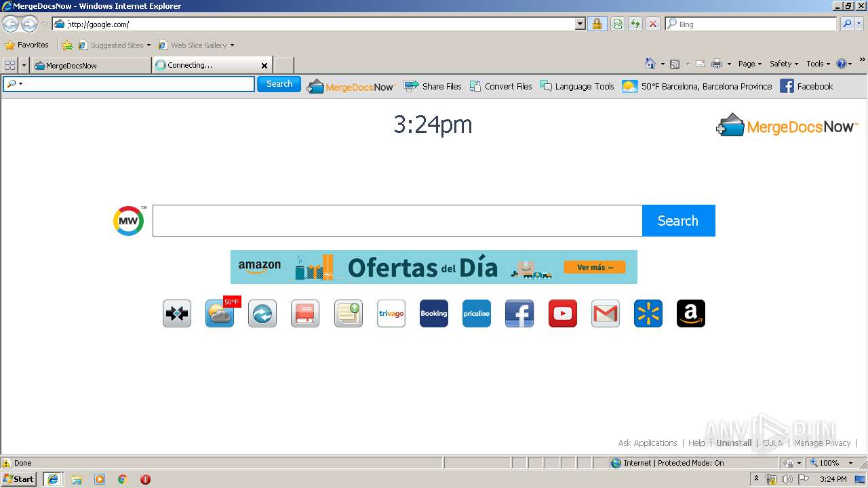Viewport: 868px width, 488px height.
Task: Expand the Bing search provider dropdown
Action: [860, 24]
